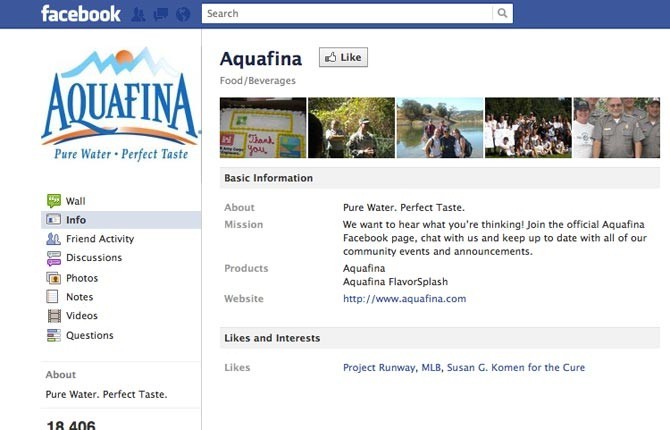Screen dimensions: 670x430
Task: Click the Basic Information section header
Action: pos(440,178)
